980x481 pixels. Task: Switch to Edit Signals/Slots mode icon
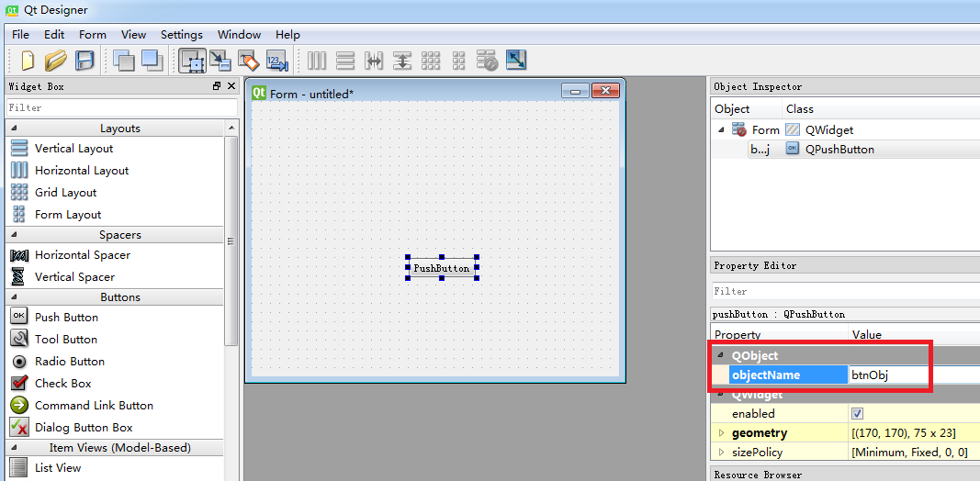(220, 61)
